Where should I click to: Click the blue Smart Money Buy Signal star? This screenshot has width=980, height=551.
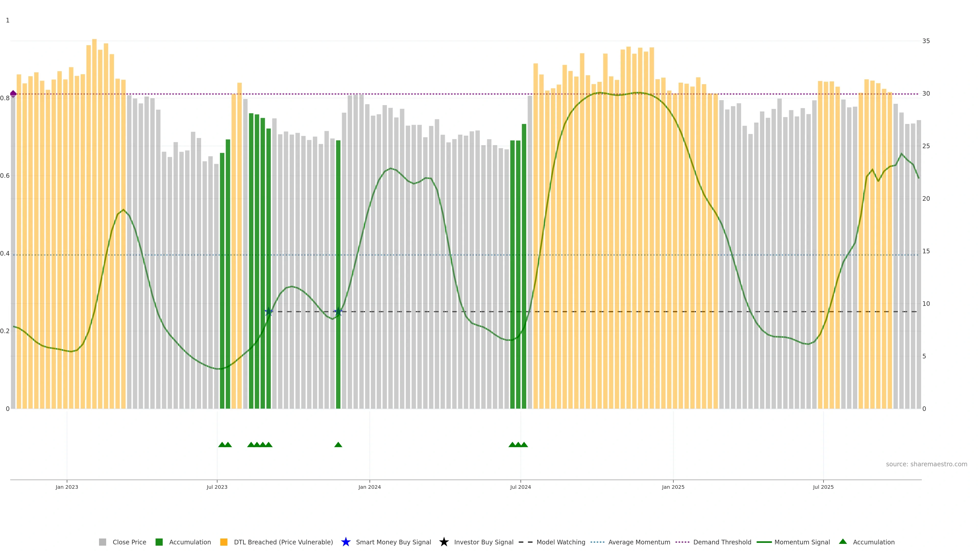(346, 542)
